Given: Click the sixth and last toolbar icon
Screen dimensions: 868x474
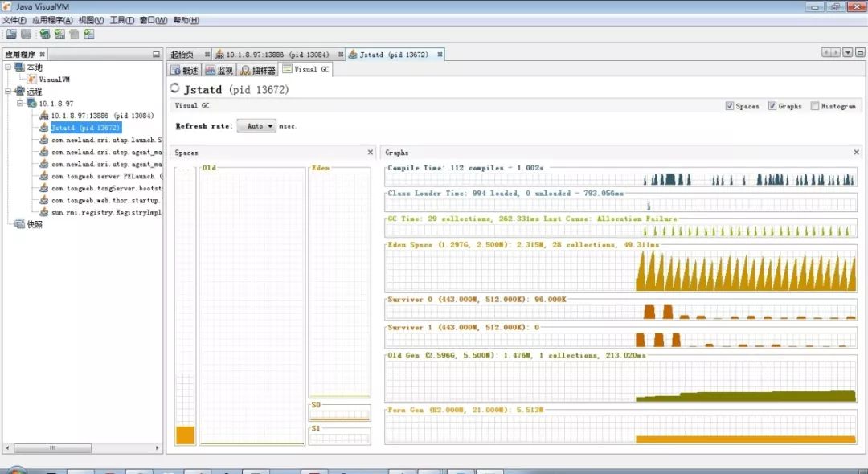Looking at the screenshot, I should point(88,34).
